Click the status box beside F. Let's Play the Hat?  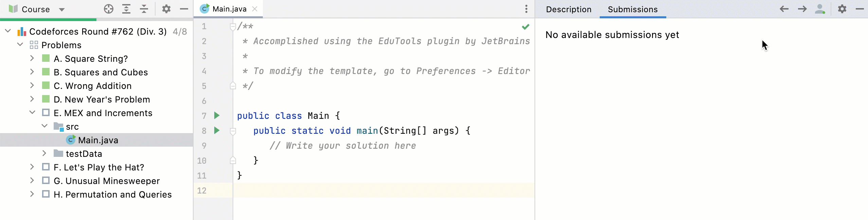[46, 167]
